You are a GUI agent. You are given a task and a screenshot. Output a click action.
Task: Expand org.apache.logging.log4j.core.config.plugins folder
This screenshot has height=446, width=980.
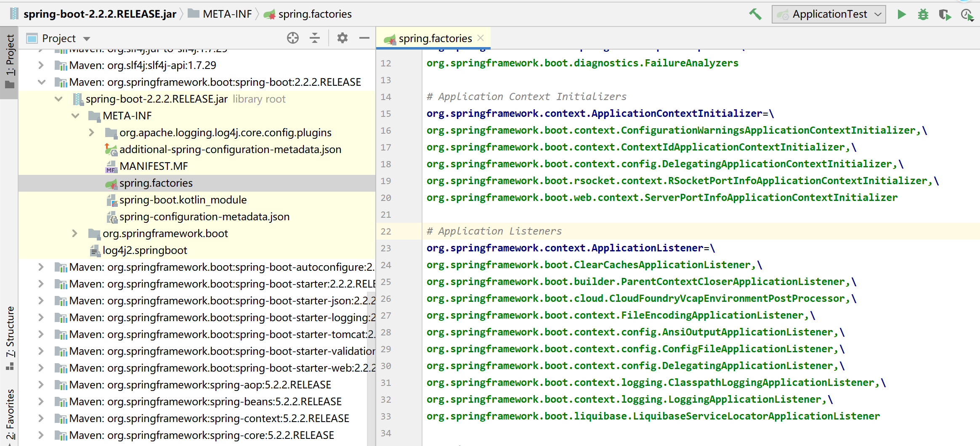point(92,132)
